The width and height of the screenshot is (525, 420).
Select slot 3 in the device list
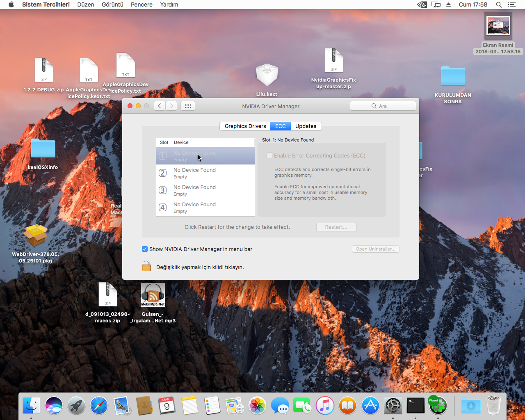click(205, 190)
